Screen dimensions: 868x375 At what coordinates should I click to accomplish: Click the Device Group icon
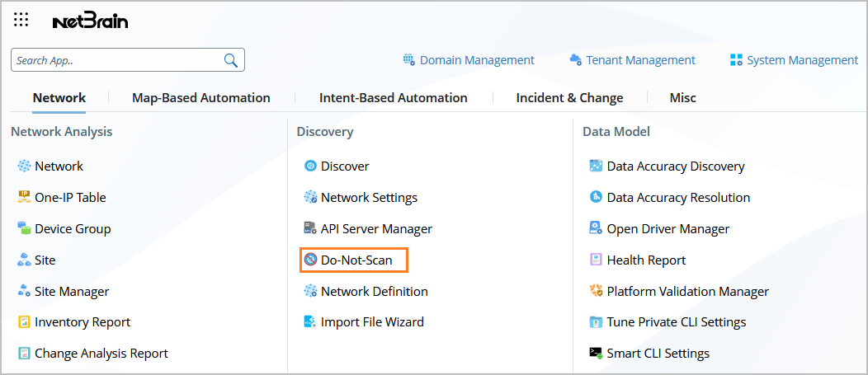point(24,228)
